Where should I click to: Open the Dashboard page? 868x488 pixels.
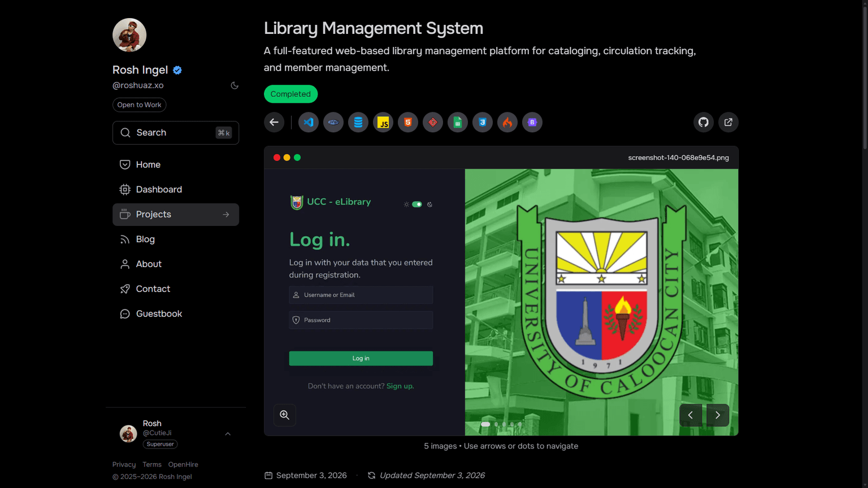coord(176,190)
